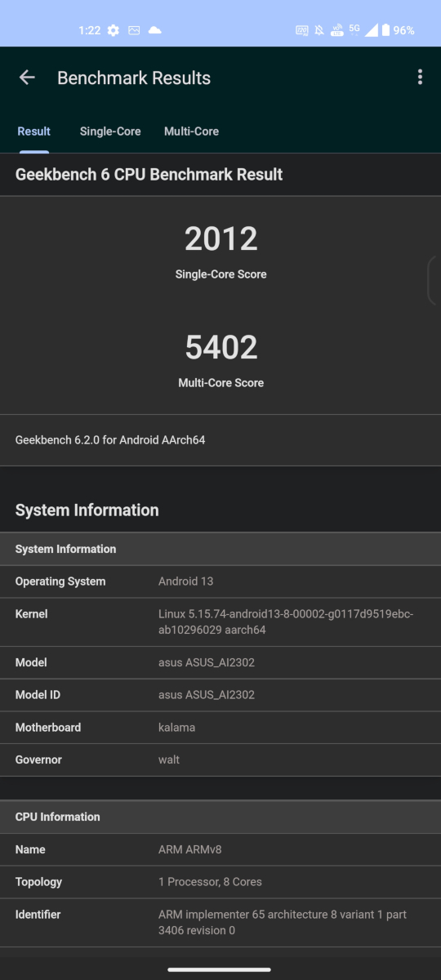Tap the back arrow icon

27,78
